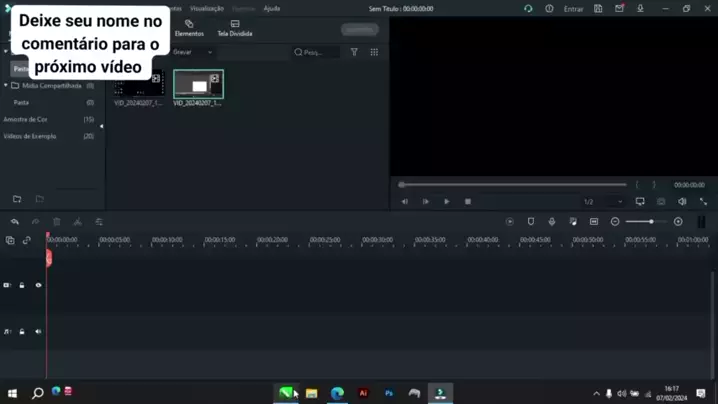Image resolution: width=718 pixels, height=404 pixels.
Task: Toggle the auto ripple link icon
Action: (x=27, y=240)
